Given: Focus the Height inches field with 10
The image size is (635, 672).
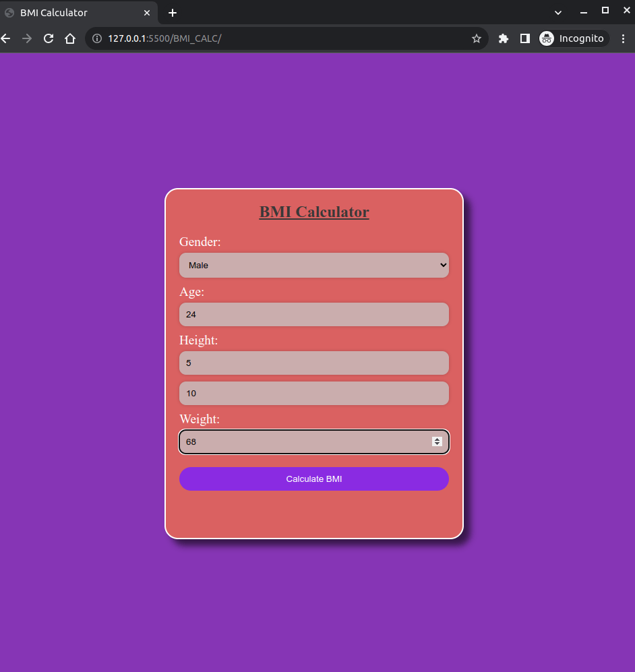Looking at the screenshot, I should pyautogui.click(x=314, y=394).
